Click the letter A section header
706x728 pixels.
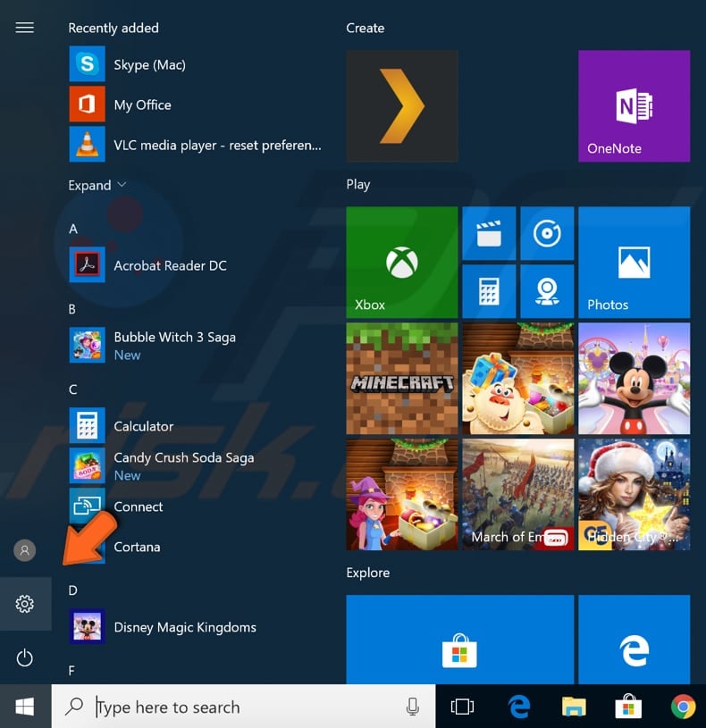pos(73,229)
